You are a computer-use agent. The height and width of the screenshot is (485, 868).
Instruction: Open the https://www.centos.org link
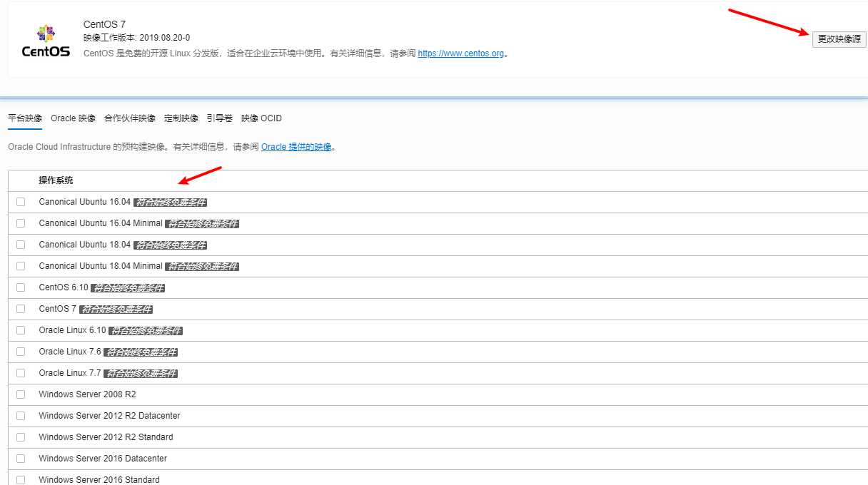click(460, 53)
